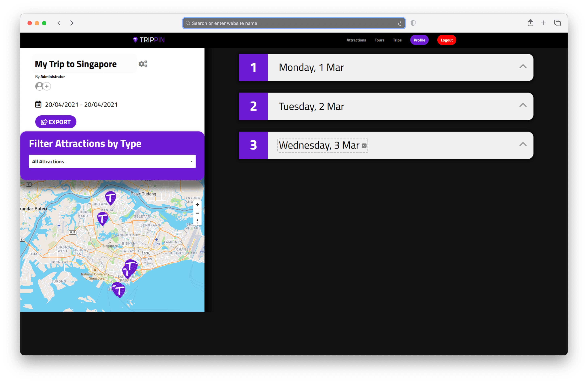Click the Export button

point(56,122)
